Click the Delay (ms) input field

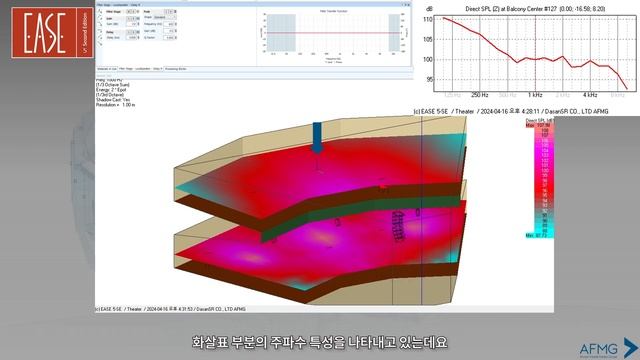pyautogui.click(x=131, y=38)
